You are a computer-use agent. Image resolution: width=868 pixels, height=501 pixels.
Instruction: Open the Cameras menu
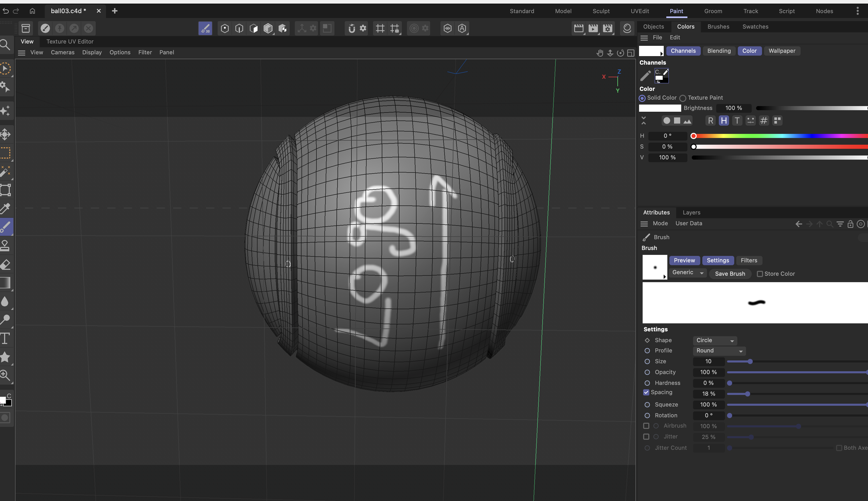[63, 52]
